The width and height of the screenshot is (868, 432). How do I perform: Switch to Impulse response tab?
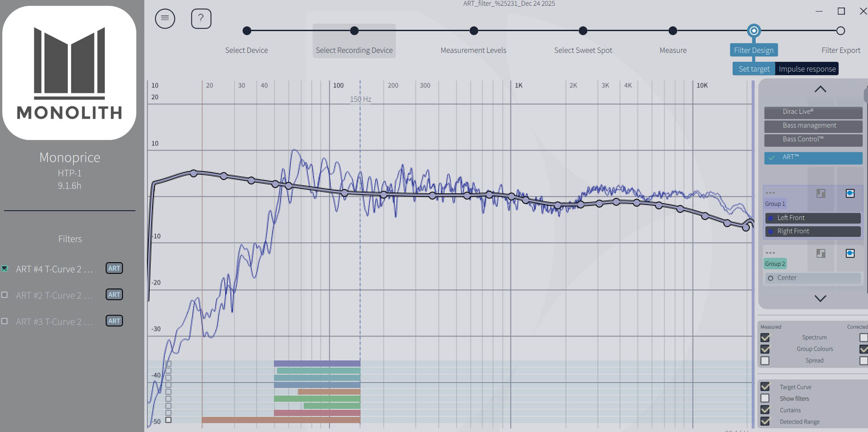pos(807,69)
